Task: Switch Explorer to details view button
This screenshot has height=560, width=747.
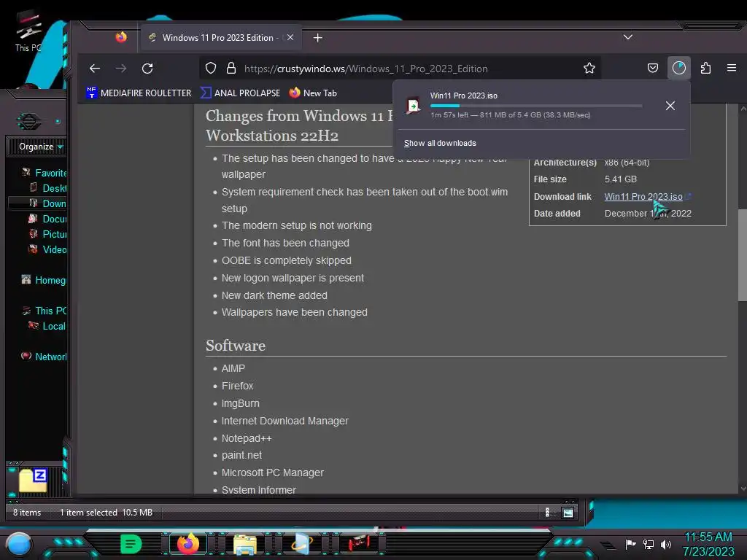Action: [547, 513]
